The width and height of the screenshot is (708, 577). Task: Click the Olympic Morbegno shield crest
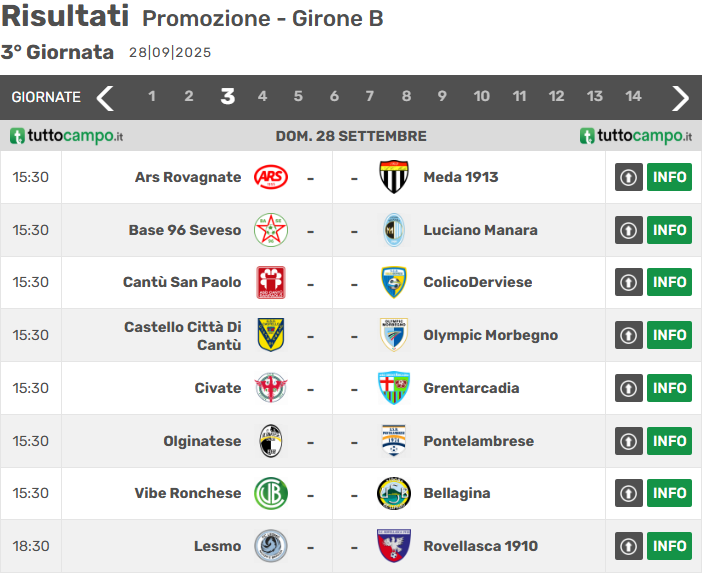(394, 335)
